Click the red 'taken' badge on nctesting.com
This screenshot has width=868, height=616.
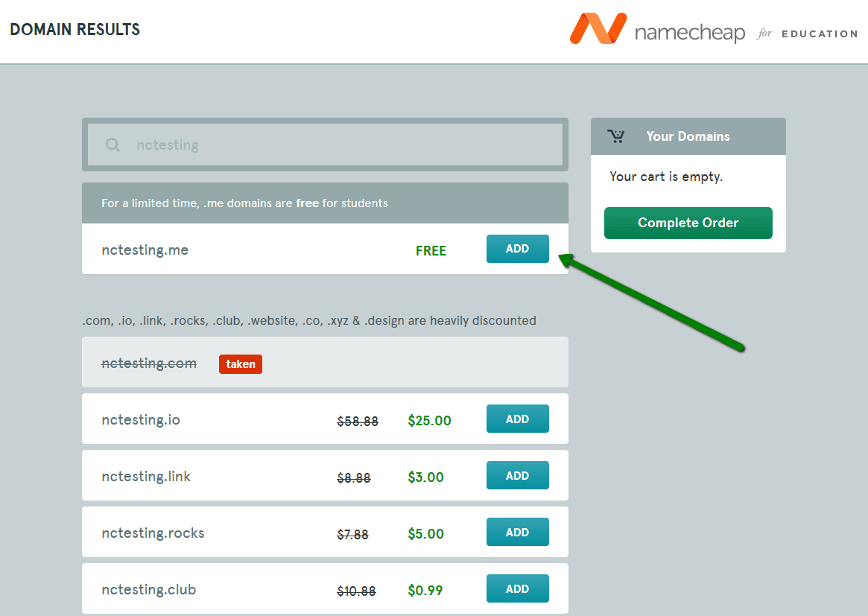coord(240,364)
